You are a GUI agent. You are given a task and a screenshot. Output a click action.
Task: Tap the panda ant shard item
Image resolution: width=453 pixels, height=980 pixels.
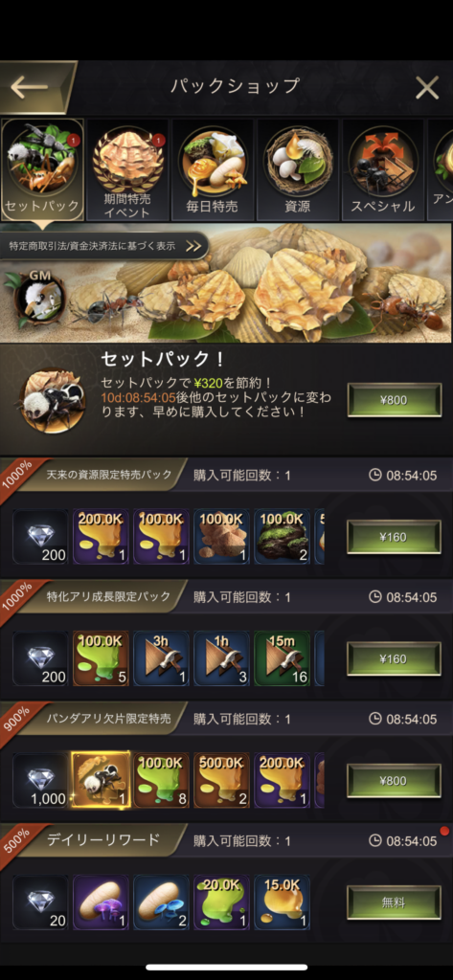(101, 781)
